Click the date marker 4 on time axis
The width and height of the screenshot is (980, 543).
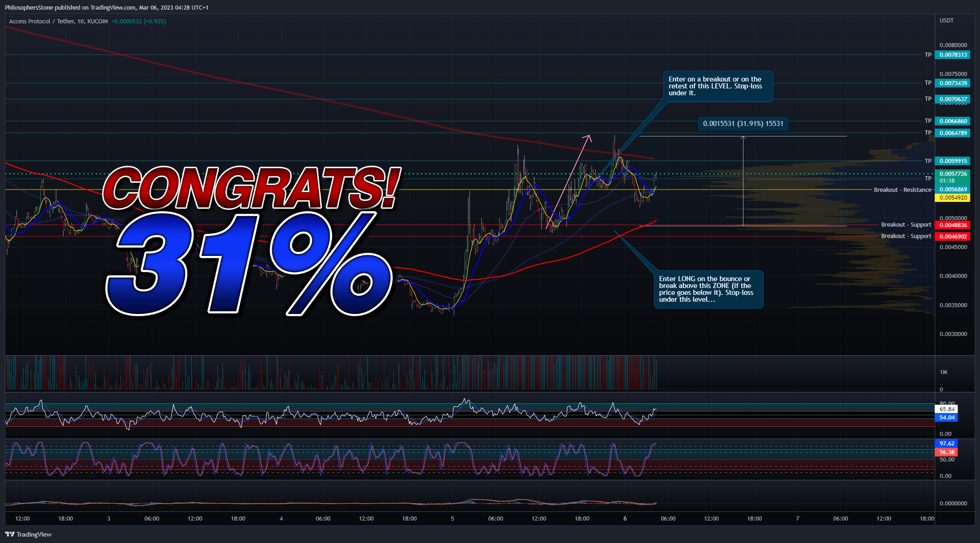(281, 519)
